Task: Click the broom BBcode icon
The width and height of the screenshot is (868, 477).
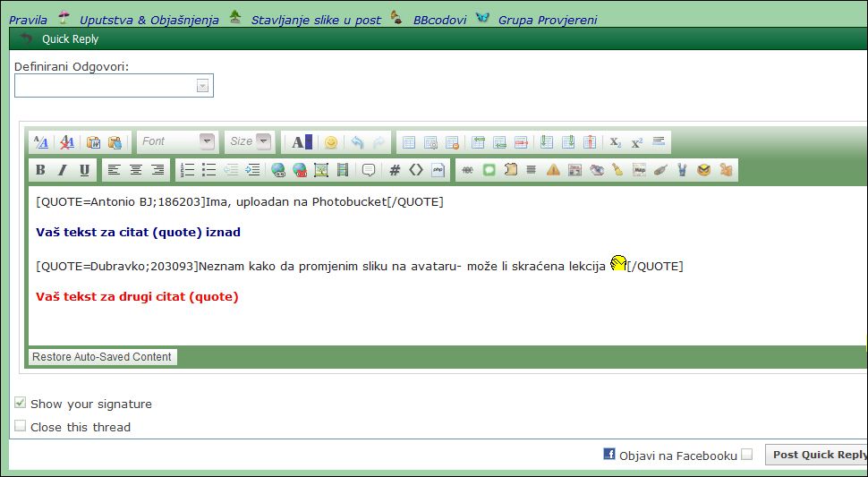Action: (x=617, y=170)
